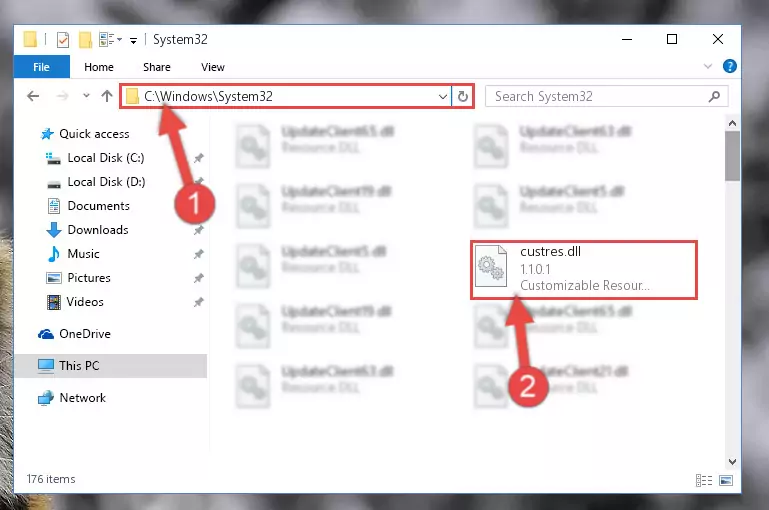Screen dimensions: 769x510
Task: Open the blue Help icon
Action: 730,66
